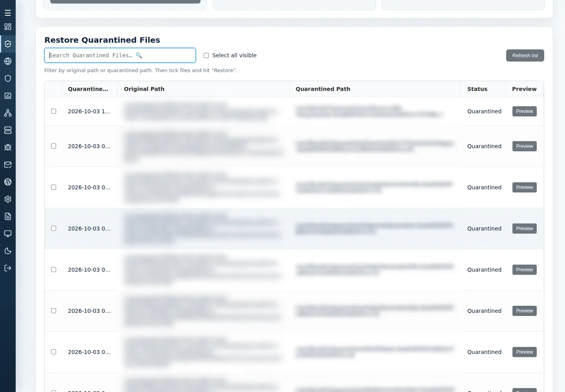Viewport: 565px width, 392px height.
Task: Open the server stack icon
Action: click(x=8, y=130)
